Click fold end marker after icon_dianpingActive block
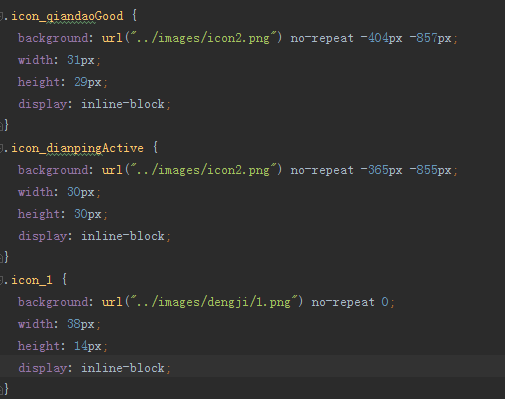This screenshot has width=505, height=399. click(1, 258)
